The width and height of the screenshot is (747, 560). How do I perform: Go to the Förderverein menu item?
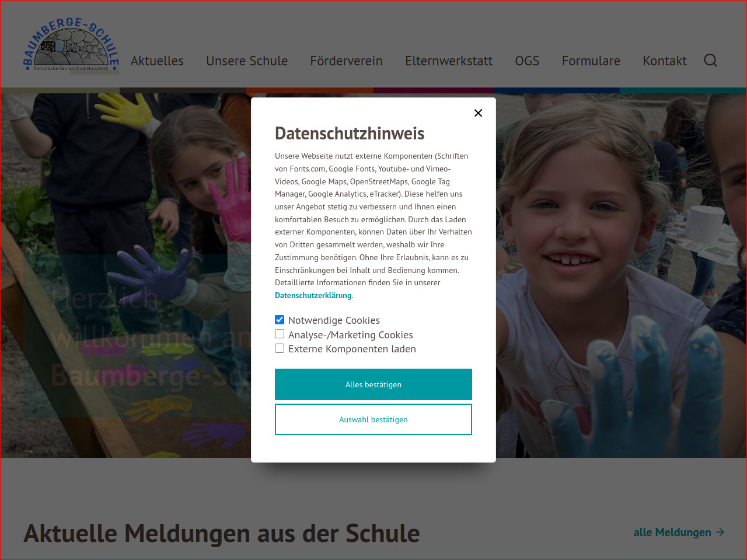pyautogui.click(x=347, y=61)
